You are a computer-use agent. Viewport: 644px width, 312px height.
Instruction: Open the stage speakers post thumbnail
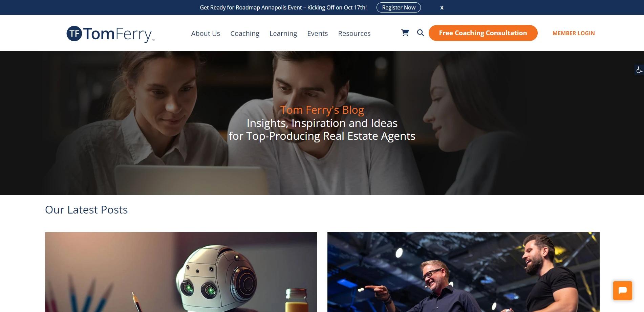coord(463,272)
